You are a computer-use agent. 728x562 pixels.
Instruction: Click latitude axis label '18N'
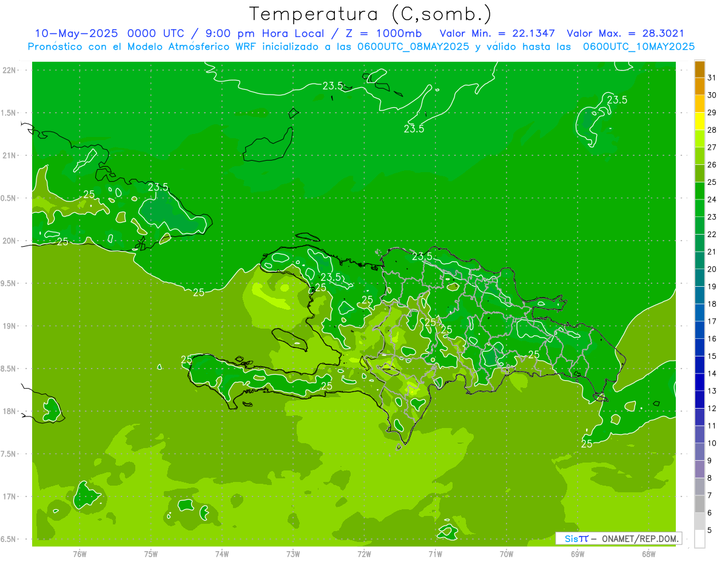(x=9, y=411)
